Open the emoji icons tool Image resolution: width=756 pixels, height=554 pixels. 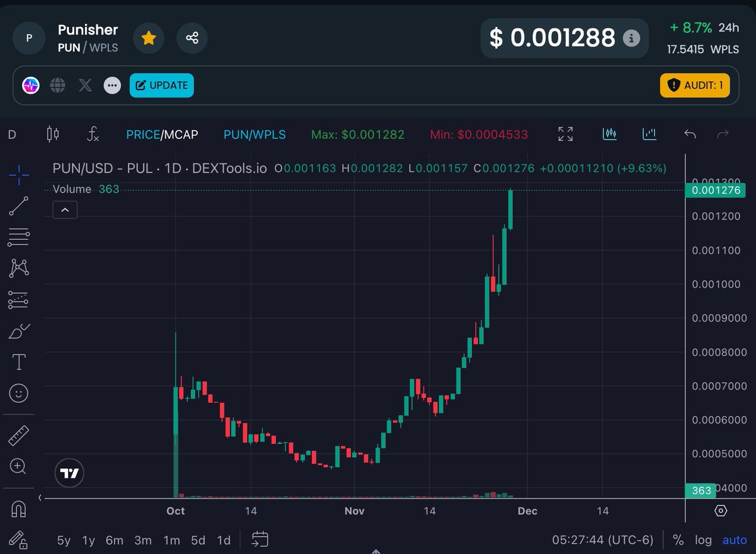pyautogui.click(x=19, y=394)
